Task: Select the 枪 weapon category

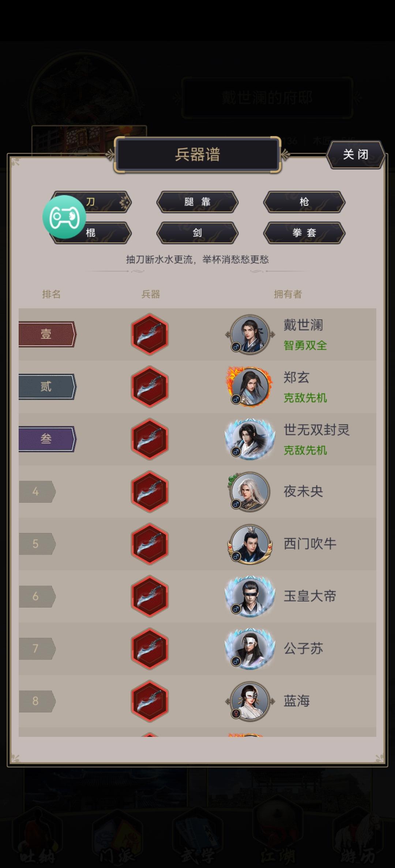Action: (304, 202)
